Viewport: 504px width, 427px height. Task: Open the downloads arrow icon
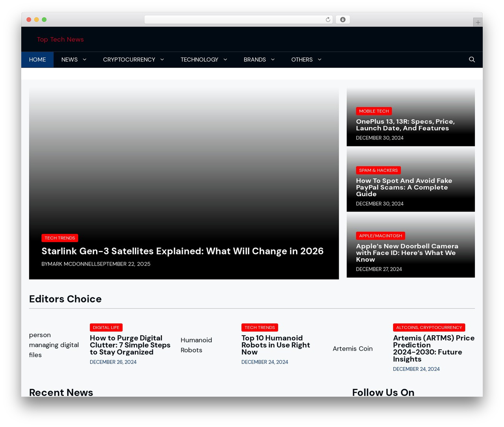tap(343, 19)
